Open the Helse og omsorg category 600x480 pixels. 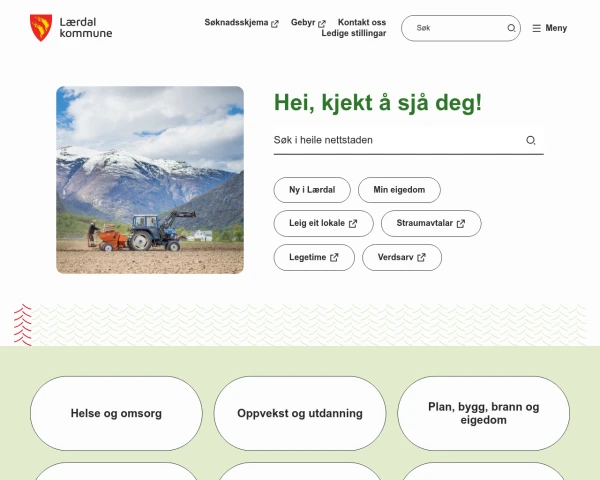(116, 413)
